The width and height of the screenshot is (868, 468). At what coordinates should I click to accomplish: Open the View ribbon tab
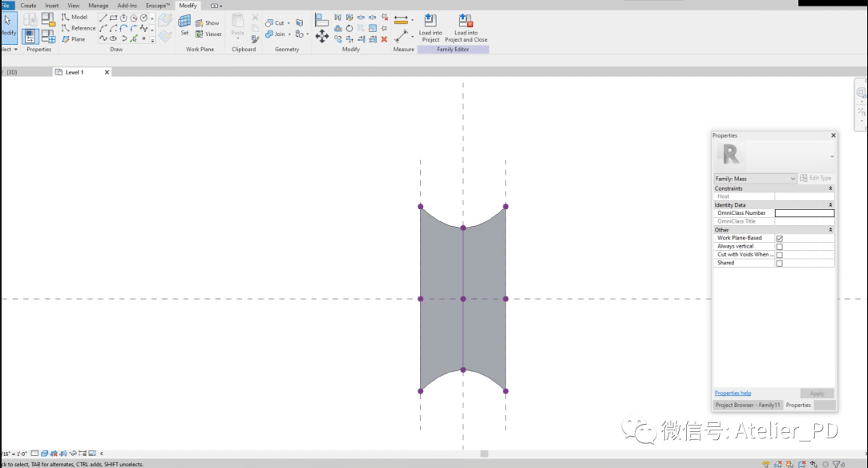(x=73, y=6)
